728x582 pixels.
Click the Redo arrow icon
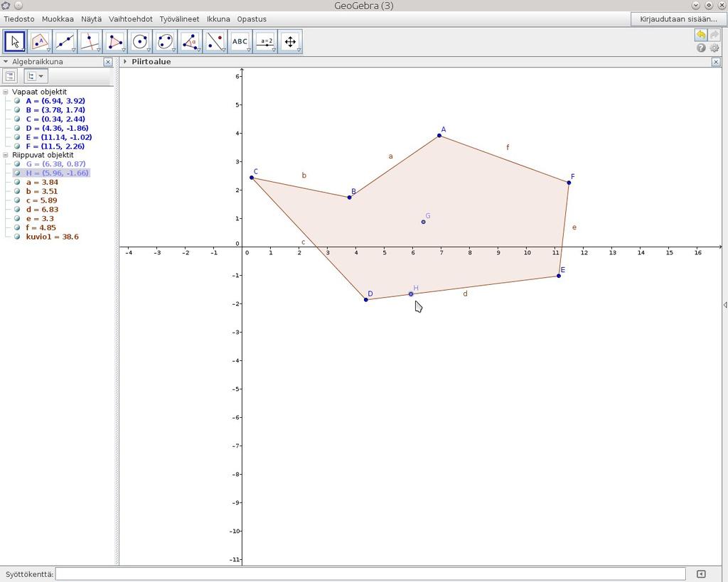(714, 35)
